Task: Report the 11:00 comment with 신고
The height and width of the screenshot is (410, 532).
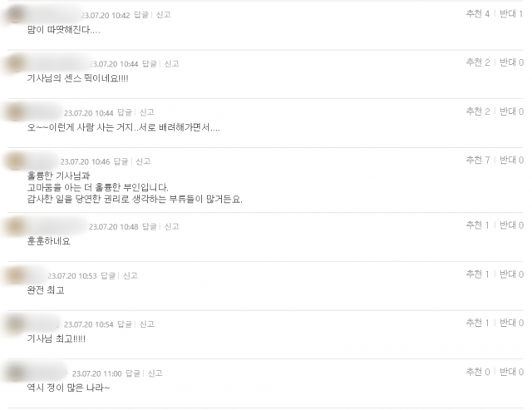Action: click(x=155, y=373)
